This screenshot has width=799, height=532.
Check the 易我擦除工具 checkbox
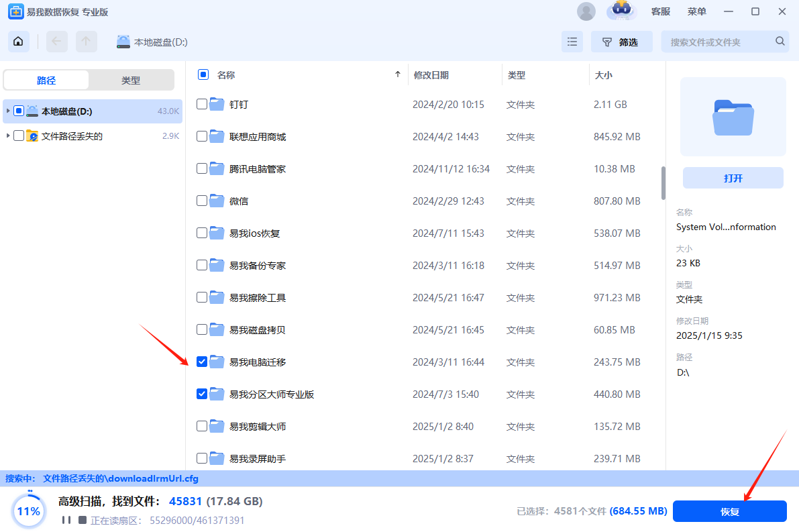[202, 297]
